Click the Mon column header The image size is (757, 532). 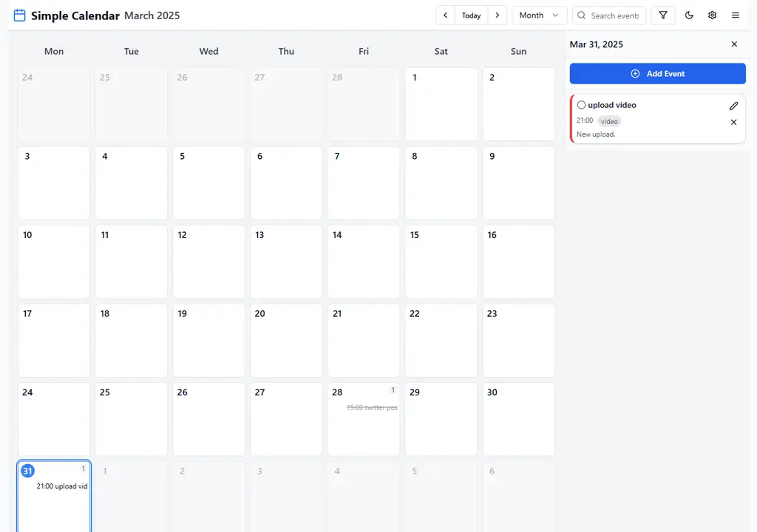53,51
